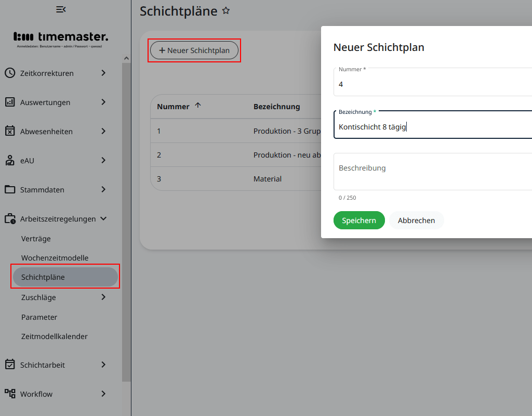Screen dimensions: 532x416
Task: Open the Verträge menu entry
Action: click(x=36, y=238)
